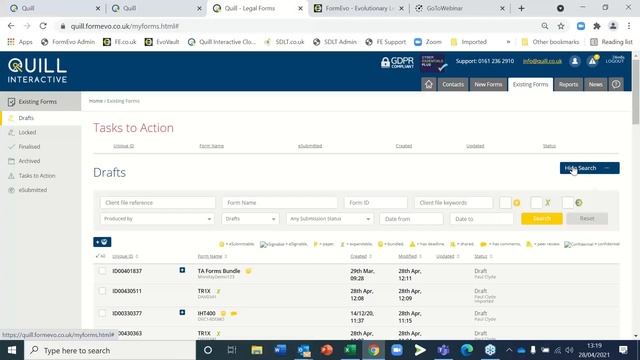Image resolution: width=640 pixels, height=360 pixels.
Task: Tick the checkbox for ID00330377 row
Action: click(x=102, y=313)
